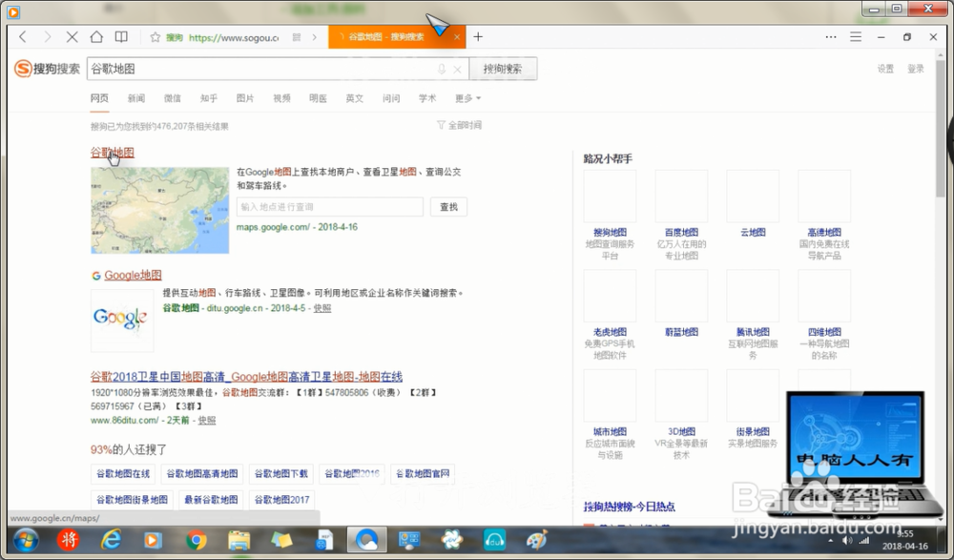
Task: Launch Google Chrome from the taskbar
Action: 196,540
